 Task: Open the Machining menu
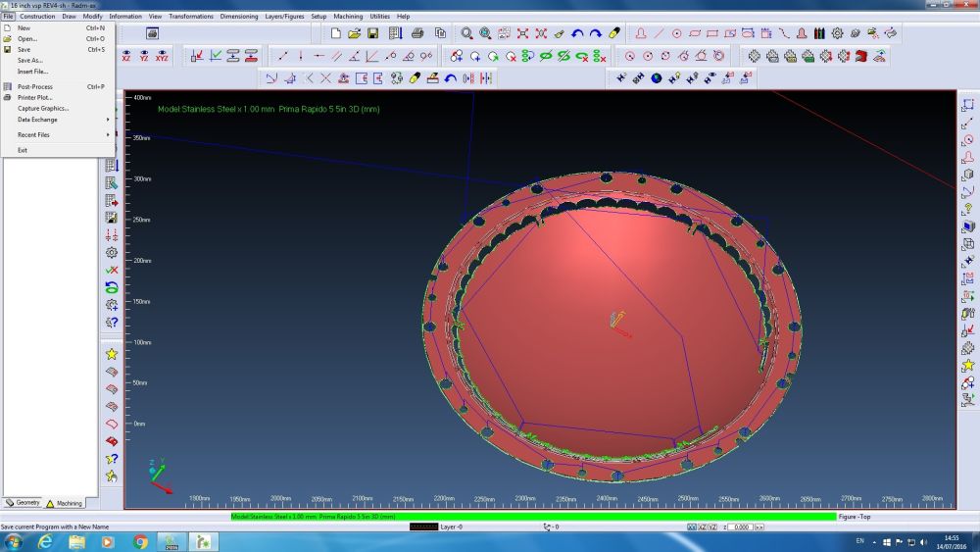pyautogui.click(x=347, y=17)
